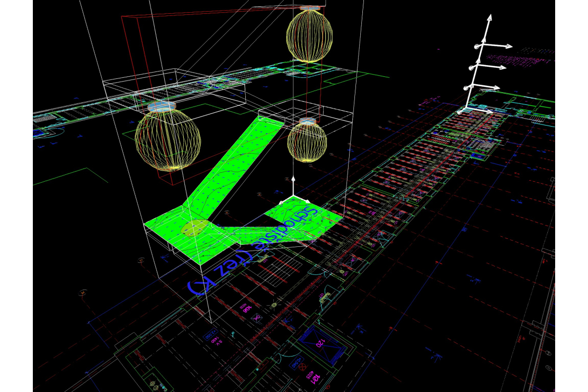Select the small white axis arrow beside stair
Screen dimensions: 588x392
(293, 191)
